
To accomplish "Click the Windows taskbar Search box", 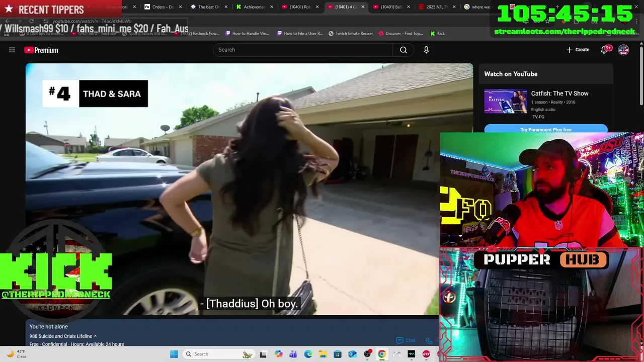I will pos(218,354).
